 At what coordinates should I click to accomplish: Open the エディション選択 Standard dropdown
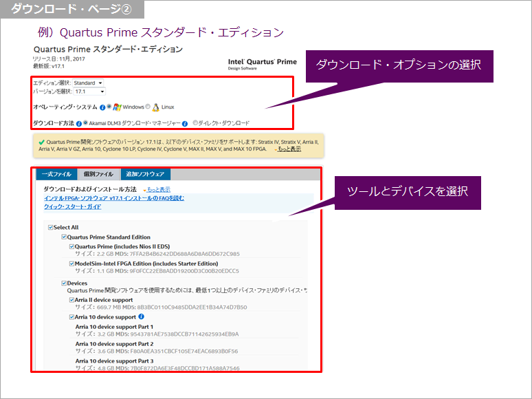pos(88,83)
